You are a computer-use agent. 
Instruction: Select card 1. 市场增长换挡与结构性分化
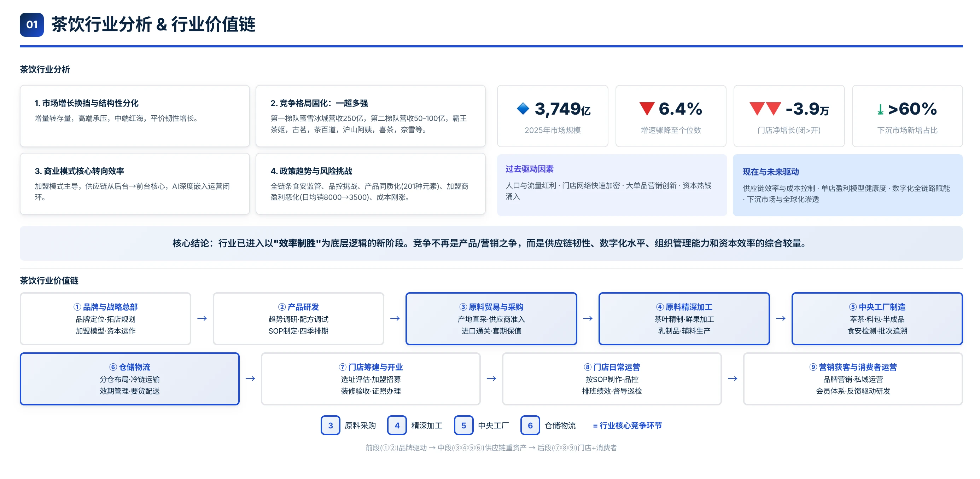tap(135, 116)
